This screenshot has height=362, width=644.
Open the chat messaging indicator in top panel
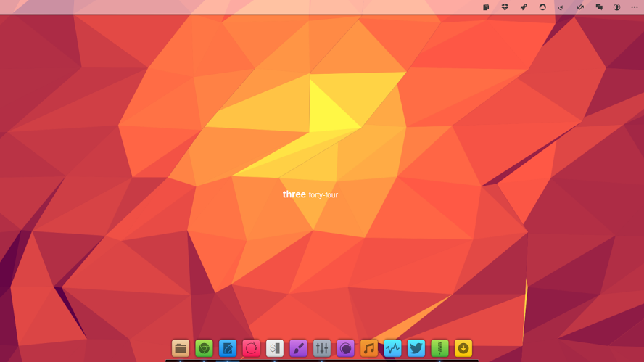tap(599, 7)
